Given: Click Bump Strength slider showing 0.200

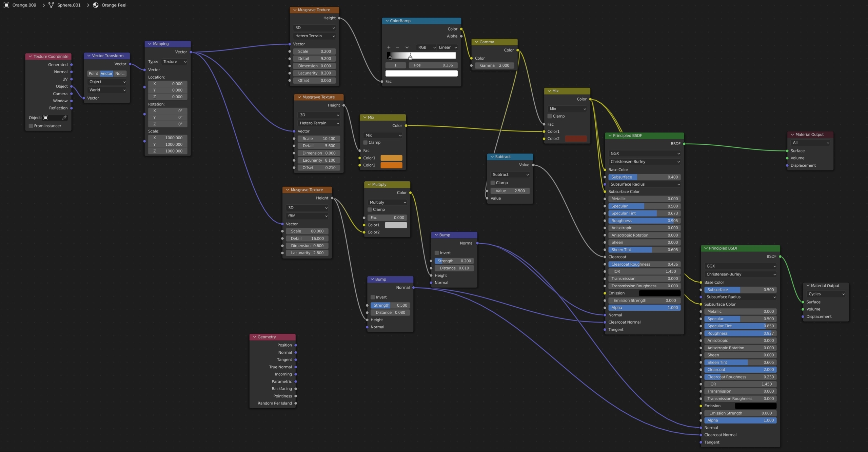Looking at the screenshot, I should (x=454, y=261).
